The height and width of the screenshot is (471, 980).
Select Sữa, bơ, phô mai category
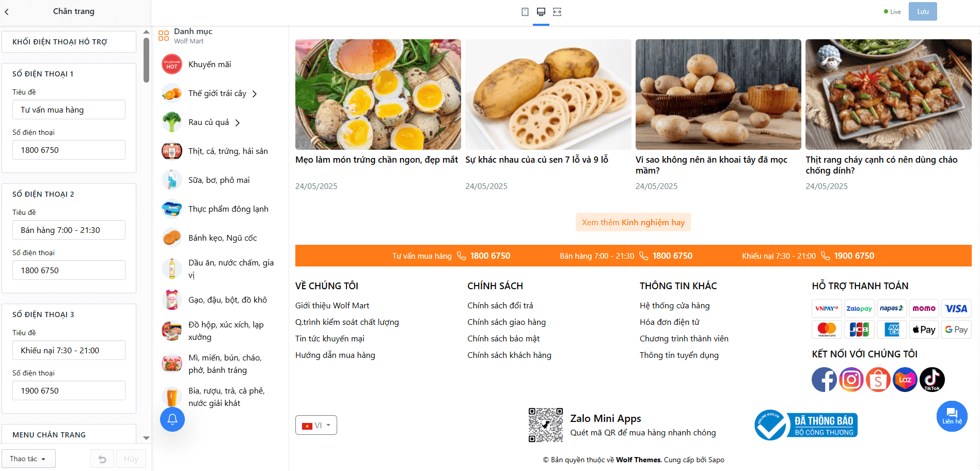pyautogui.click(x=219, y=180)
